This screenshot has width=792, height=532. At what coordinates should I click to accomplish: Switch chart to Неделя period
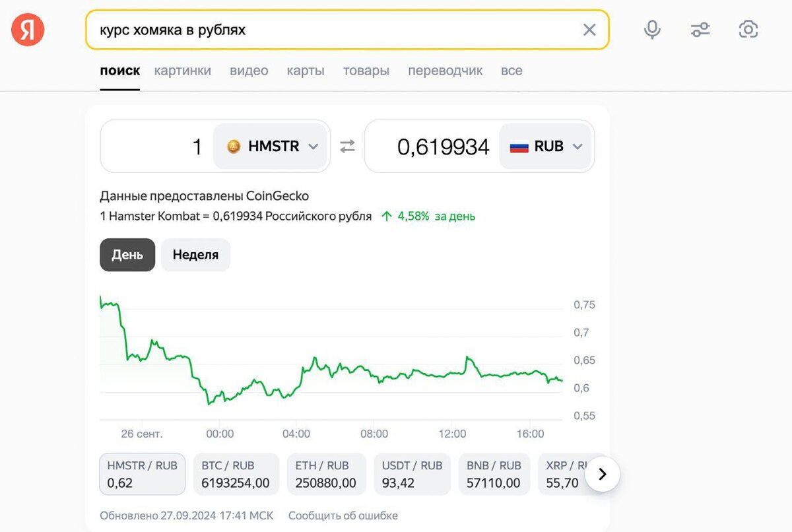point(195,255)
